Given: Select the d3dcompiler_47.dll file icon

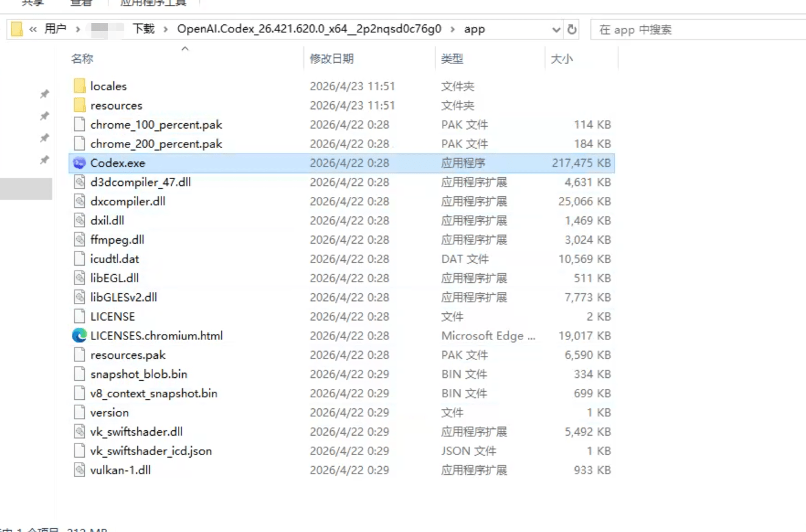Looking at the screenshot, I should coord(79,182).
